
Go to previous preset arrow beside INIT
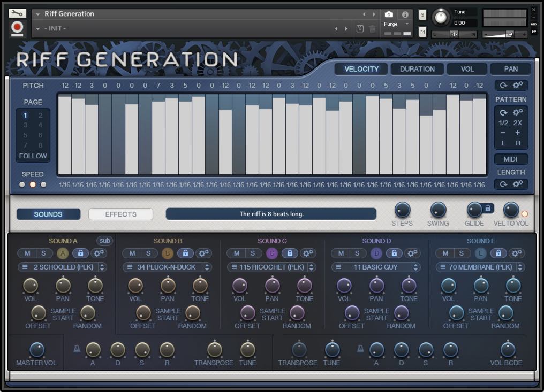[336, 29]
